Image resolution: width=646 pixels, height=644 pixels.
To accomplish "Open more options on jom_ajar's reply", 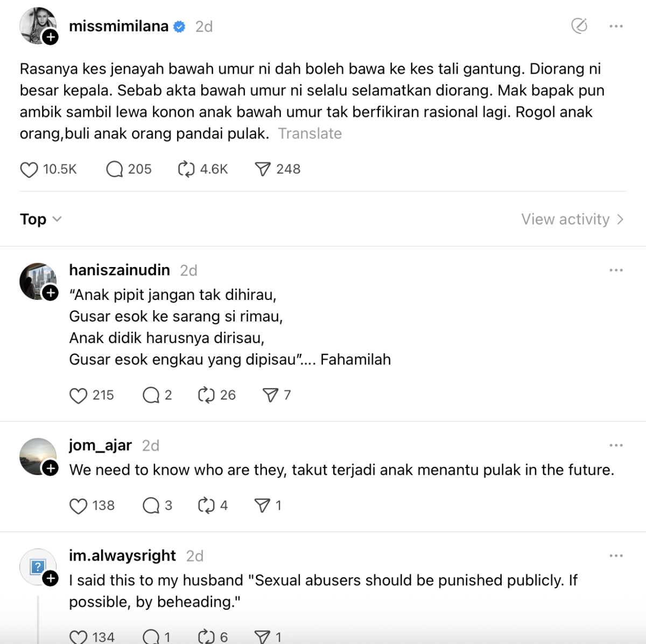I will [616, 445].
